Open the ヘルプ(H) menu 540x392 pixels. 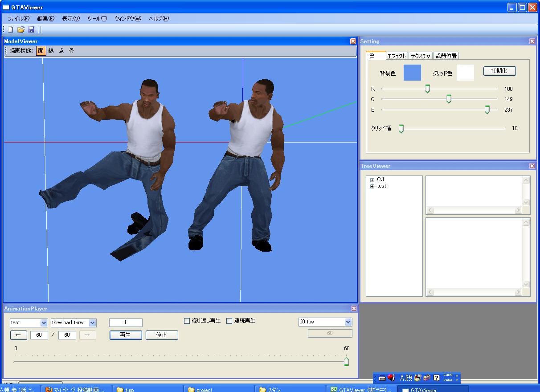(159, 19)
